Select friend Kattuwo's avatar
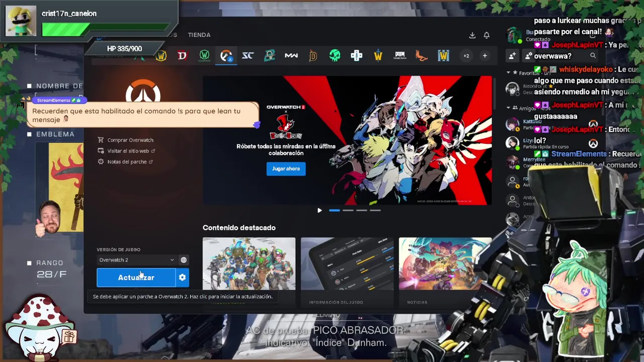This screenshot has height=362, width=644. coord(512,124)
